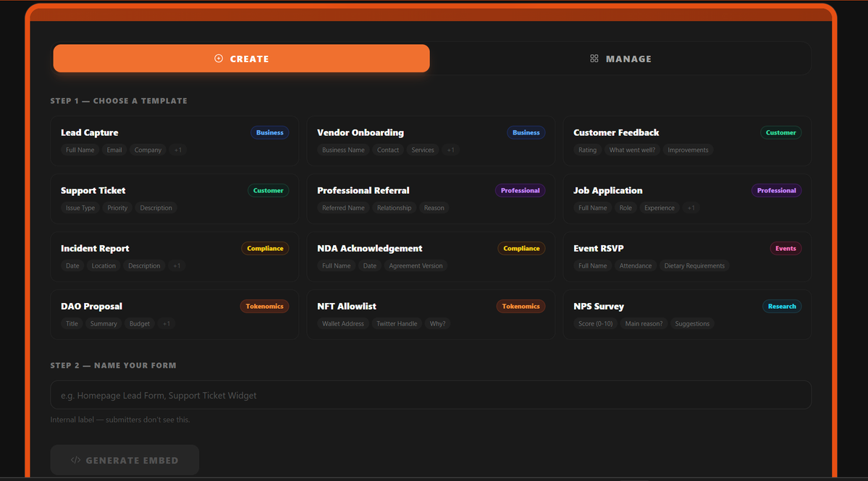Click Business badge on Vendor Onboarding

(x=526, y=132)
